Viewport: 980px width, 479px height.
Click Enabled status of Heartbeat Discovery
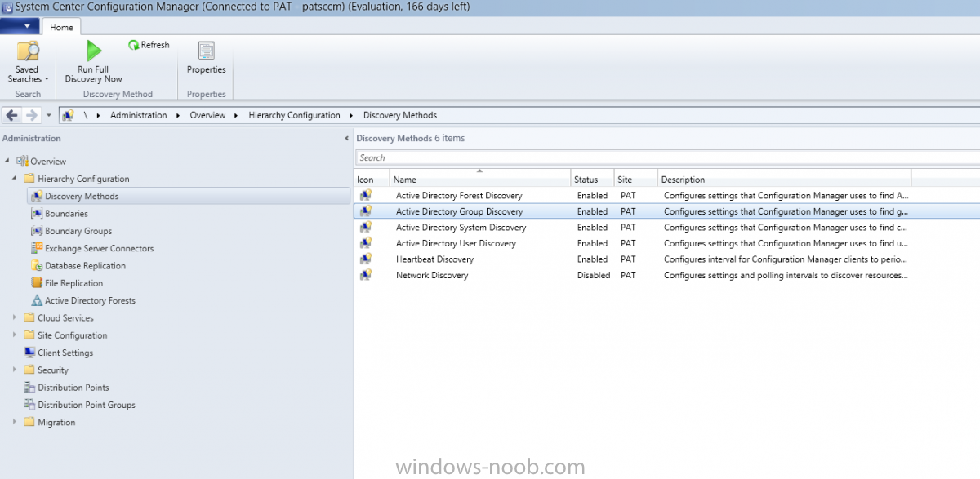coord(592,259)
